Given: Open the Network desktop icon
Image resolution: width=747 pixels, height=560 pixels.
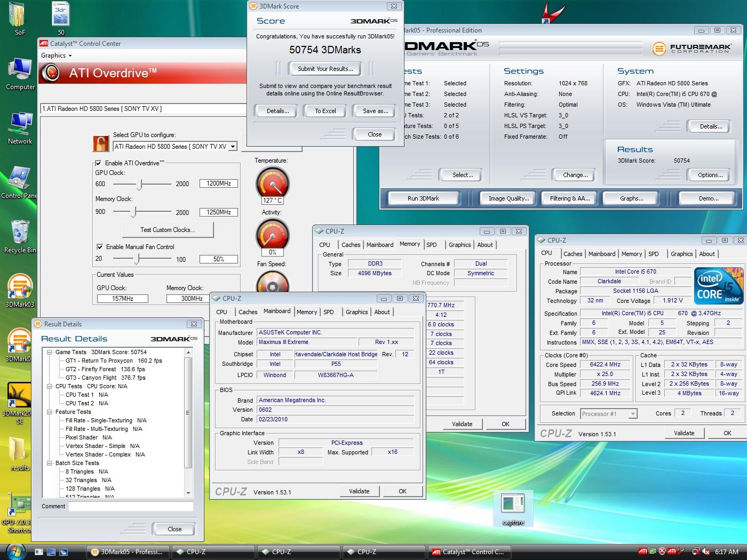Looking at the screenshot, I should coord(20,129).
